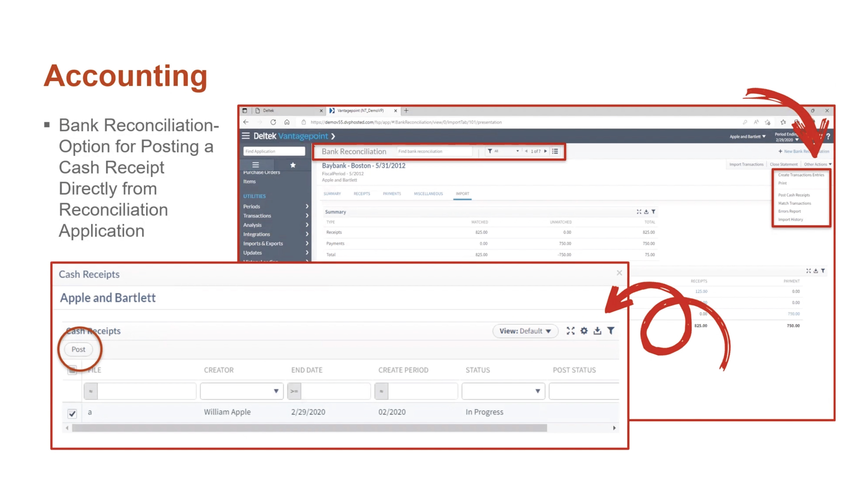Open the record list view icon
Image resolution: width=868 pixels, height=488 pixels.
(x=555, y=151)
